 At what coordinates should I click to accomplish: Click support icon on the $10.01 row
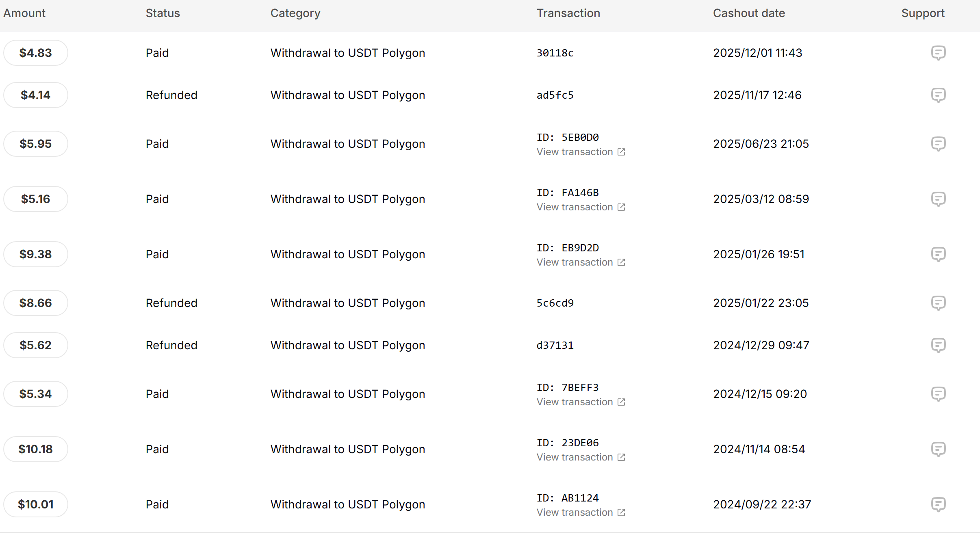(938, 504)
